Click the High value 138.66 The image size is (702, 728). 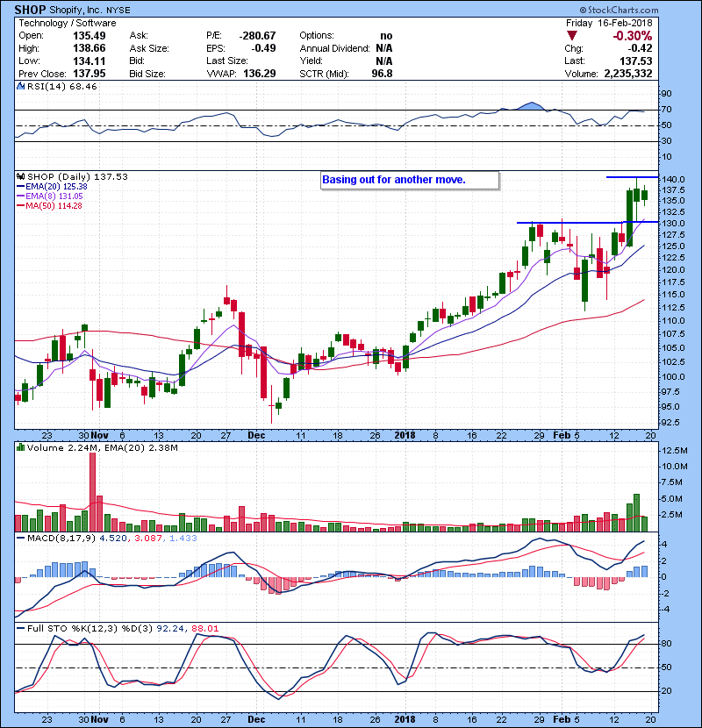click(90, 48)
